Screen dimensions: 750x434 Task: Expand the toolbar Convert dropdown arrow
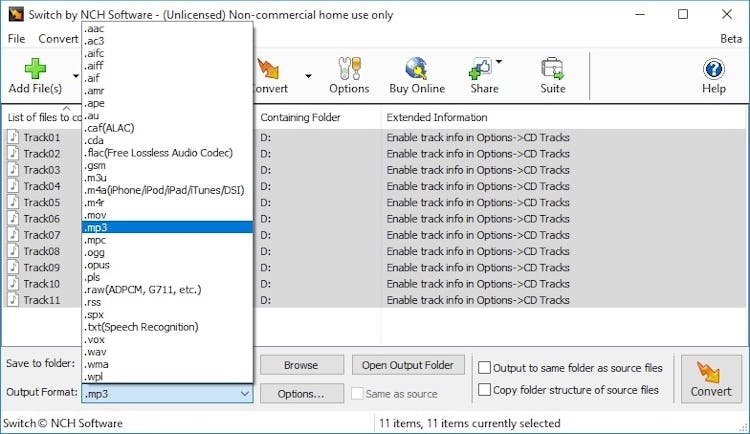(309, 76)
